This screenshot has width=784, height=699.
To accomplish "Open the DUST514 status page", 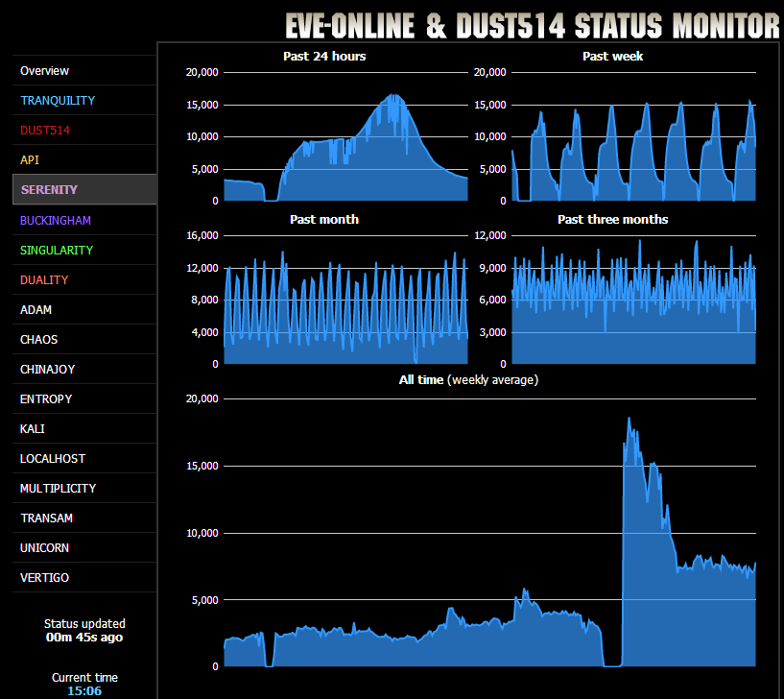I will coord(84,130).
